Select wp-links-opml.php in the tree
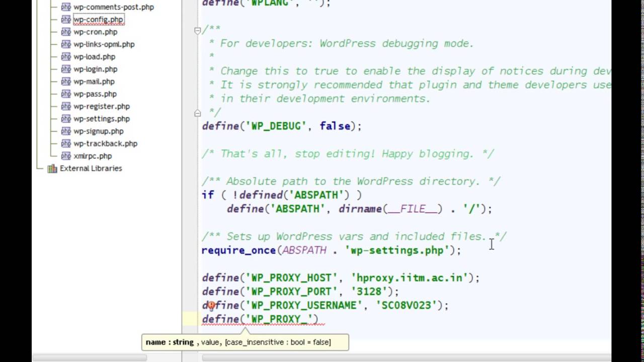Screen dimensions: 644x362 pyautogui.click(x=104, y=44)
